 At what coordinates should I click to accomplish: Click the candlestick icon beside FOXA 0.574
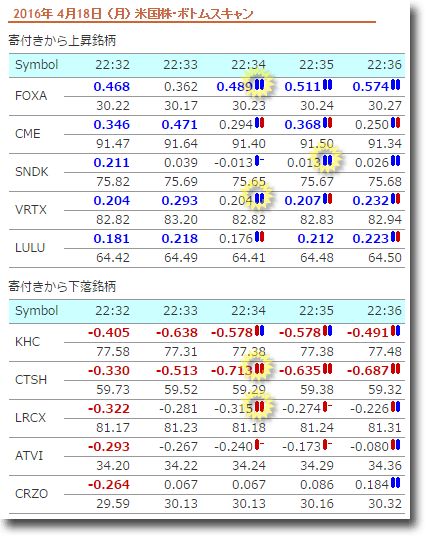pyautogui.click(x=396, y=84)
